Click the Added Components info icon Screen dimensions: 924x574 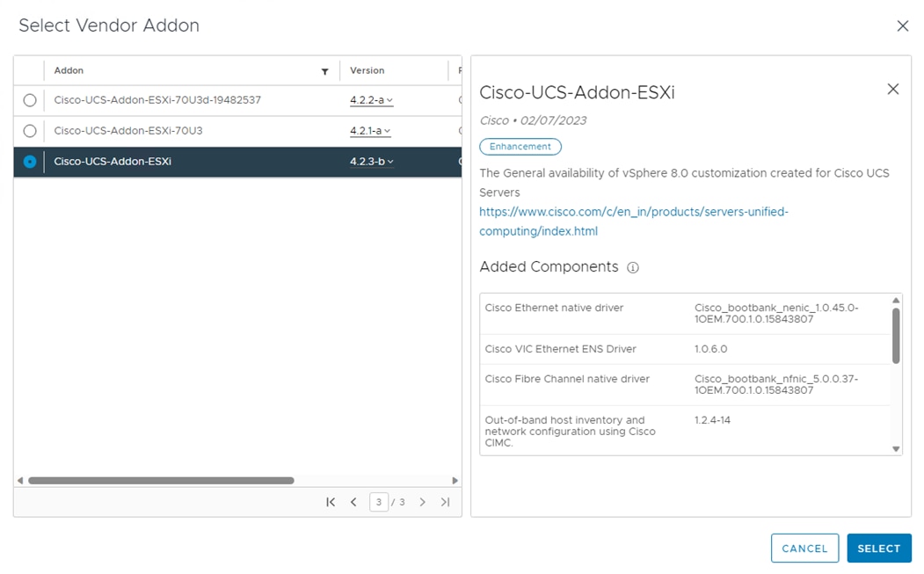pos(633,267)
